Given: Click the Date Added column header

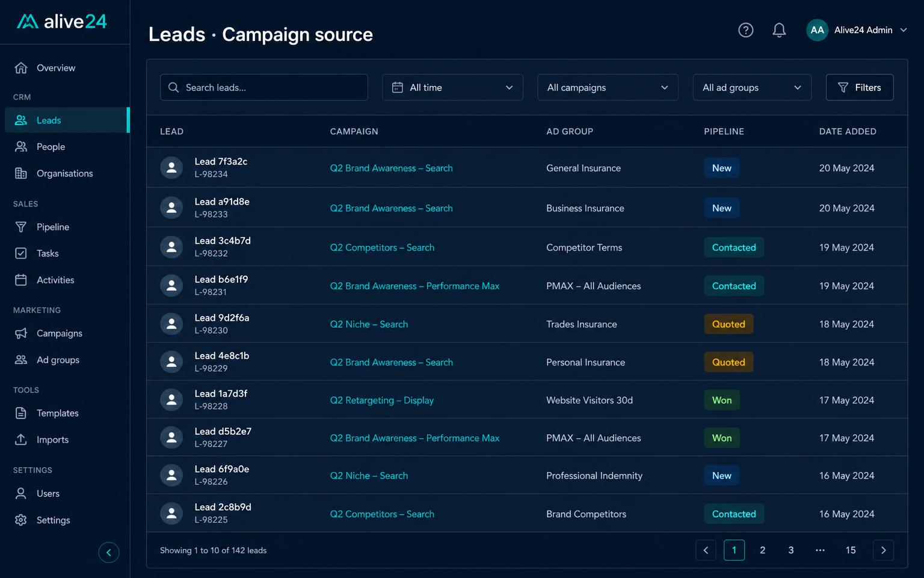Looking at the screenshot, I should coord(848,131).
